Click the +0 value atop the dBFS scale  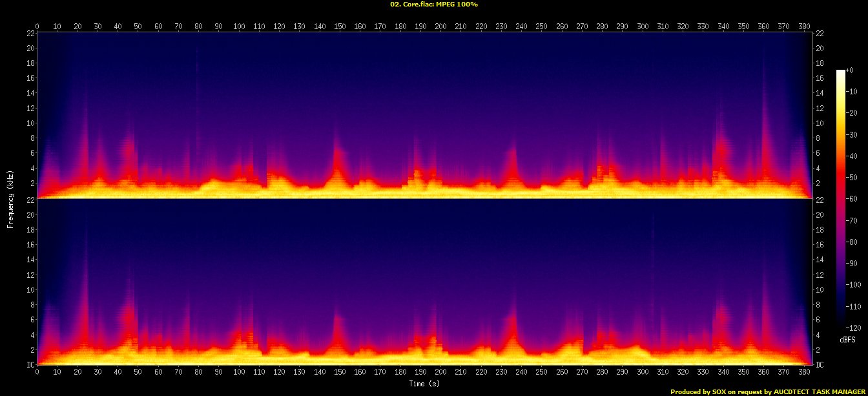(x=851, y=71)
